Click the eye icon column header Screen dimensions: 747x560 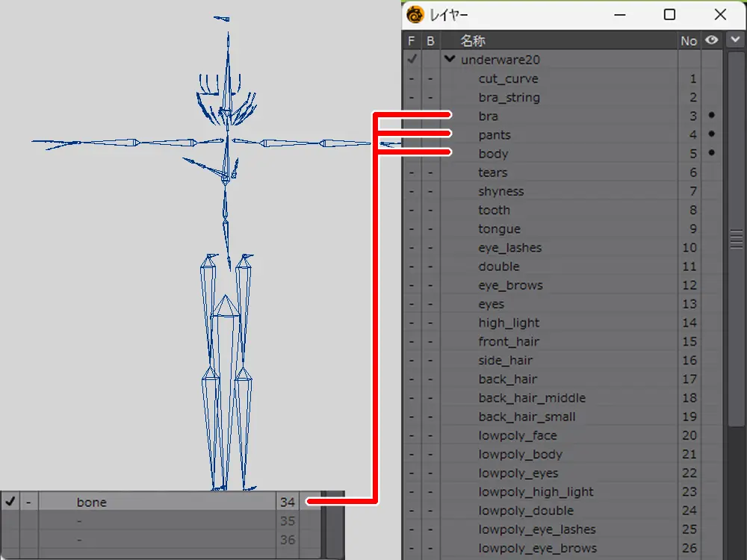[712, 40]
